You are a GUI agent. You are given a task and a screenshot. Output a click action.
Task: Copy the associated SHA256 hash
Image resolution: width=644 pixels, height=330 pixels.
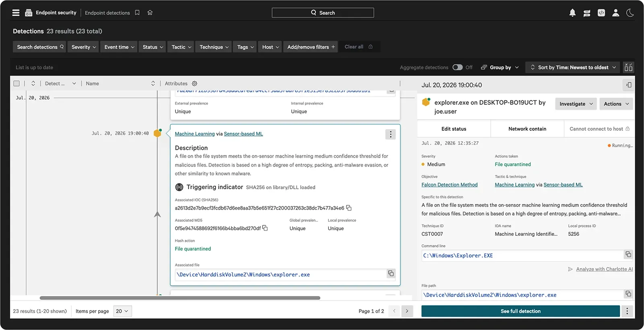[349, 208]
